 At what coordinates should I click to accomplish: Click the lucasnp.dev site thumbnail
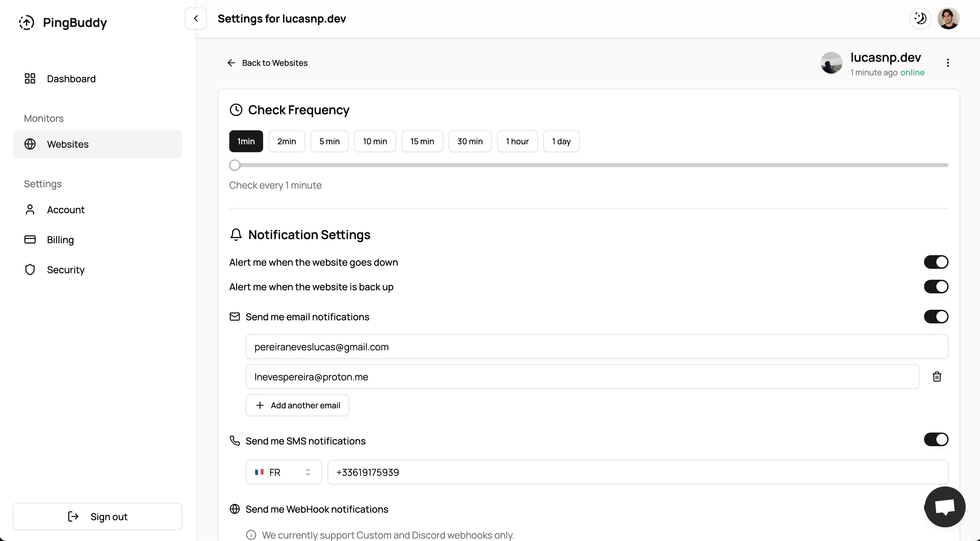[x=831, y=63]
